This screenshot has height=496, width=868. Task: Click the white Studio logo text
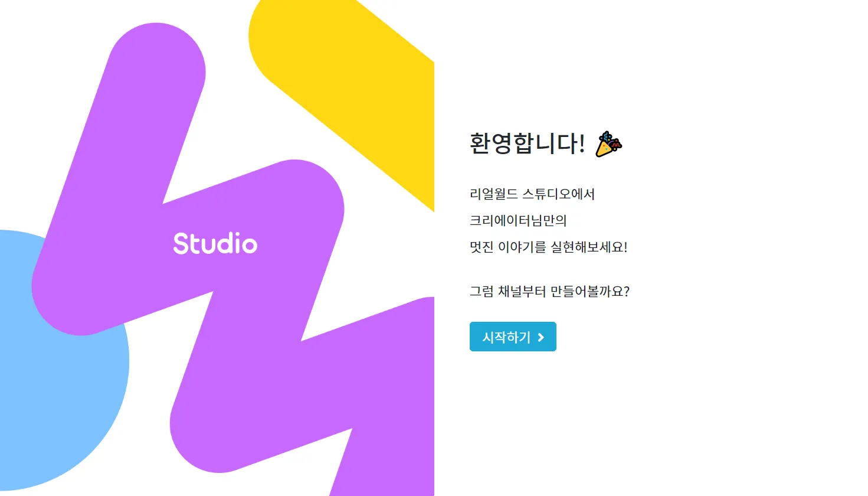pyautogui.click(x=215, y=244)
